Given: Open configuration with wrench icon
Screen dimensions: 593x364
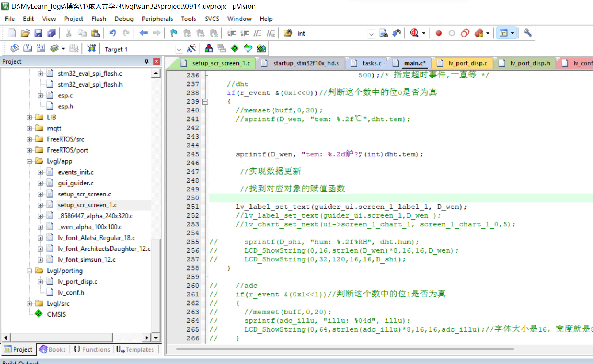Looking at the screenshot, I should click(527, 33).
